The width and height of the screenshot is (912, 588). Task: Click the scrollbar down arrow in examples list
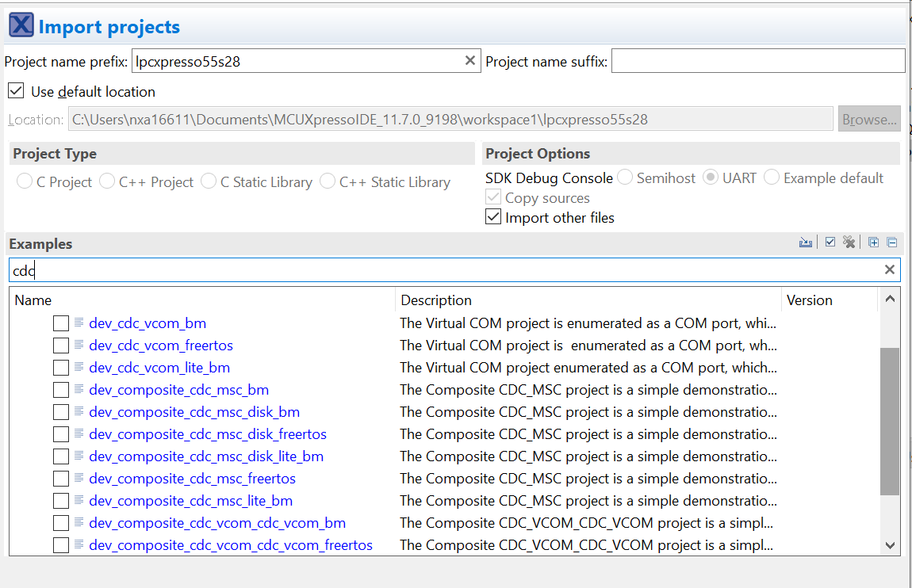click(891, 544)
